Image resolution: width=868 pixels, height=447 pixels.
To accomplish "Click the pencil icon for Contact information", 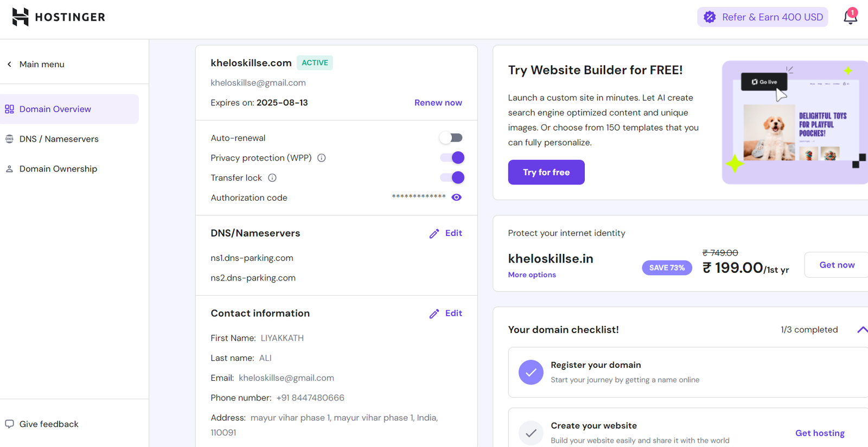I will [434, 314].
